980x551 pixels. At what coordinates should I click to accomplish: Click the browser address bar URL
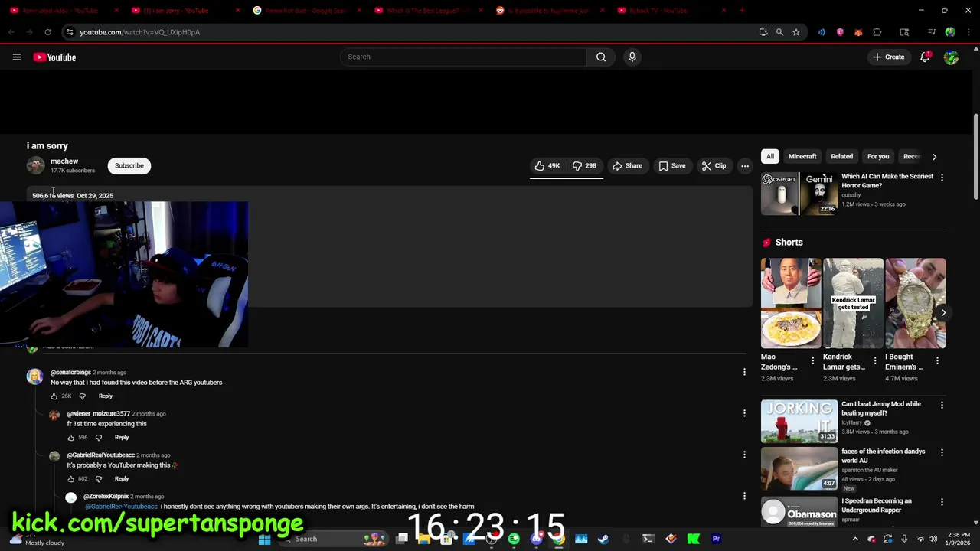pyautogui.click(x=139, y=32)
